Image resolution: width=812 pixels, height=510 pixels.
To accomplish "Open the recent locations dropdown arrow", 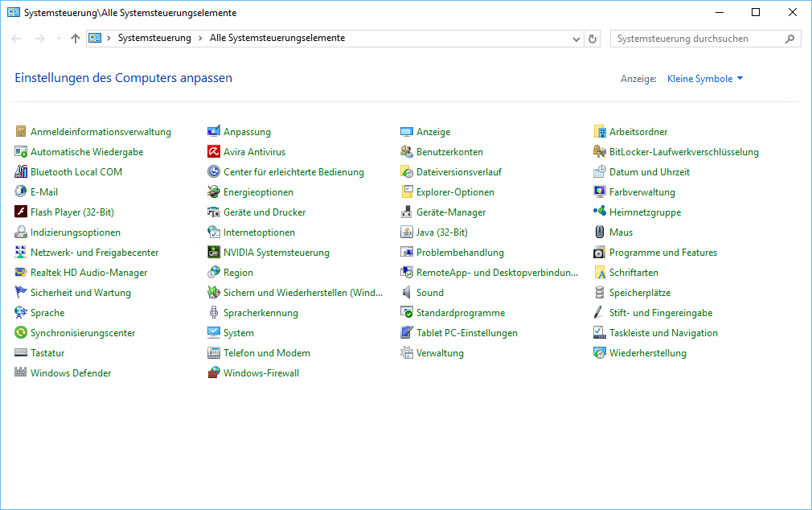I will tap(59, 39).
